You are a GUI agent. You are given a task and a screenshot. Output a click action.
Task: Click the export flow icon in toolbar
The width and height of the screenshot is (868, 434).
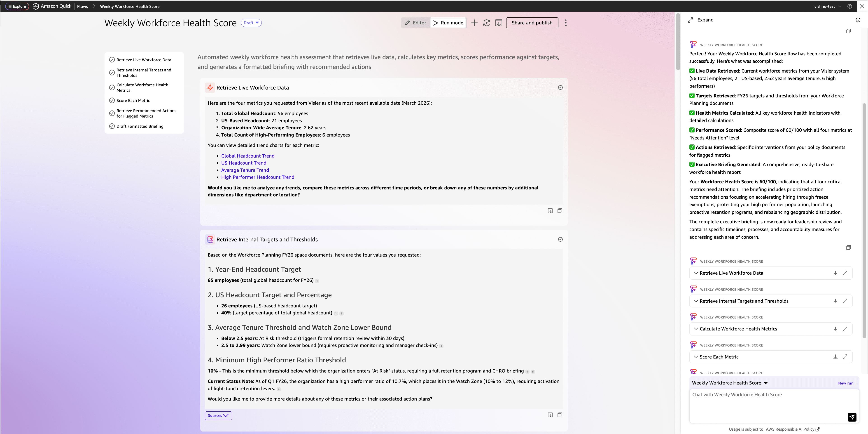click(x=499, y=23)
